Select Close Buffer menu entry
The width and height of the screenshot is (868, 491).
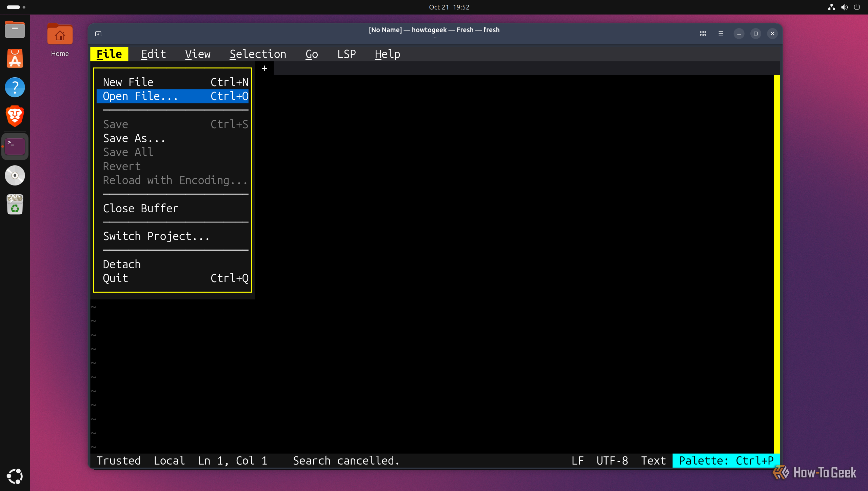(x=173, y=208)
